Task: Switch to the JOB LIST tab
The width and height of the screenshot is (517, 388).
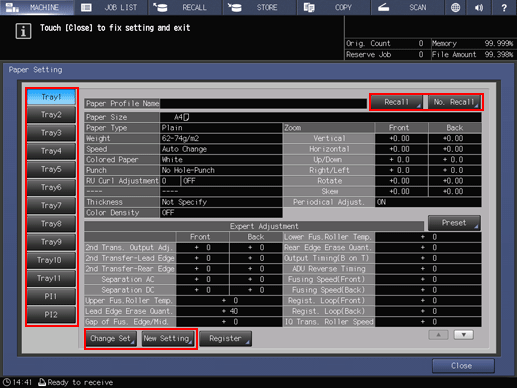Action: (111, 7)
